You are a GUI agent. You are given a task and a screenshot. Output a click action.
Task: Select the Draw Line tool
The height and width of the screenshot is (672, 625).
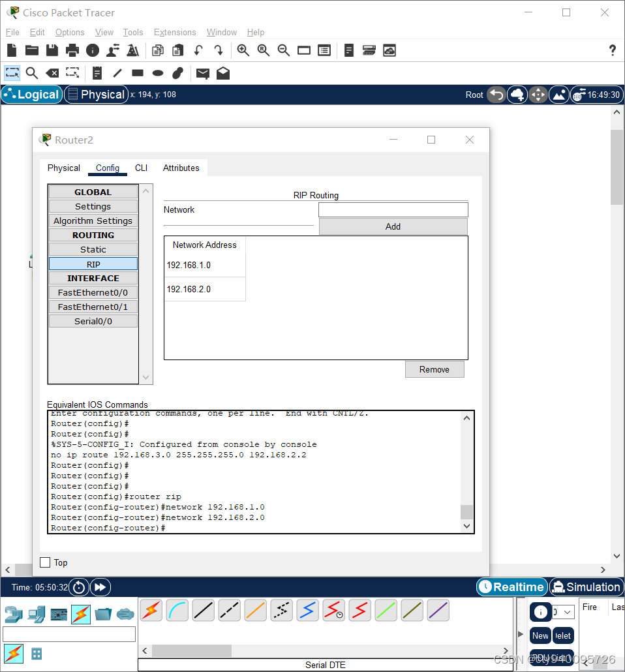click(x=117, y=73)
